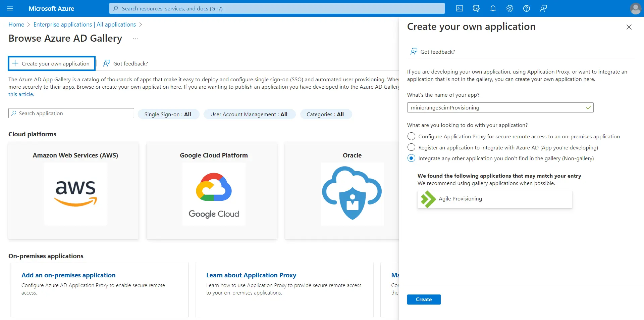This screenshot has height=320, width=644.
Task: Select the Non-gallery application radio option
Action: coord(411,158)
